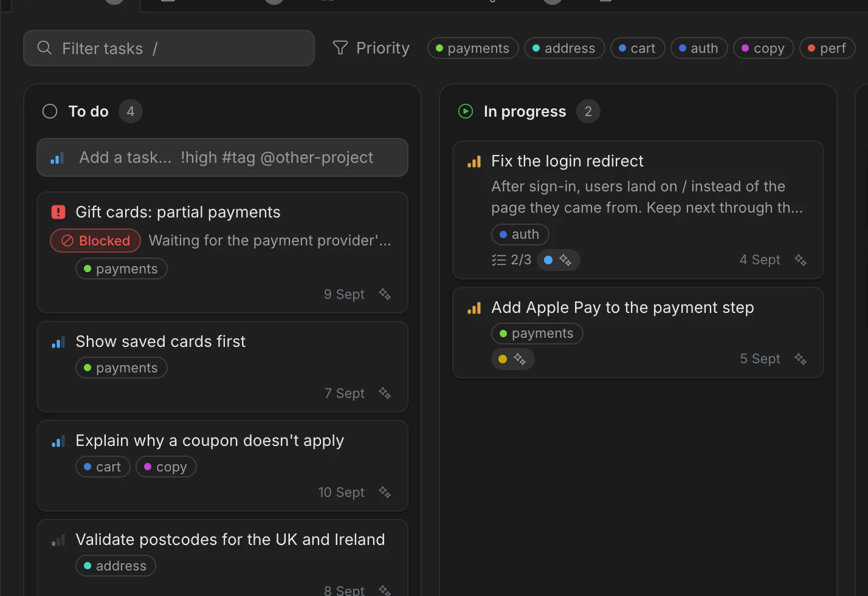
Task: Click payments tag on Gift cards task
Action: 122,269
